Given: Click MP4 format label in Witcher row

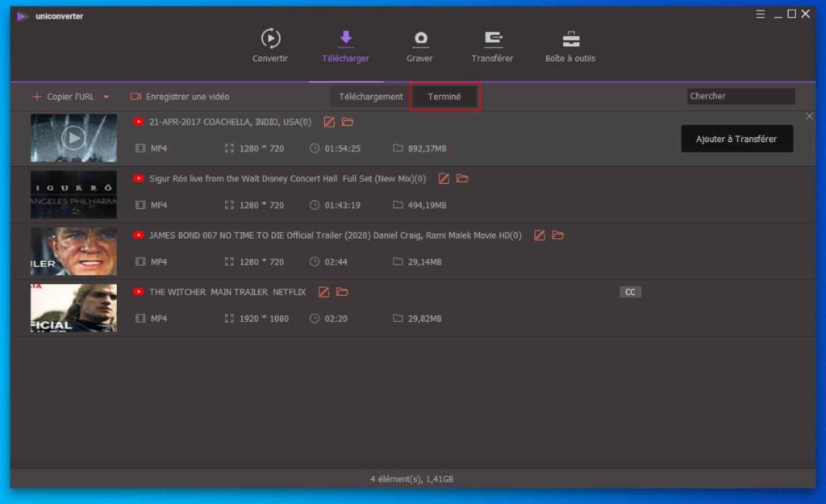Looking at the screenshot, I should click(159, 319).
